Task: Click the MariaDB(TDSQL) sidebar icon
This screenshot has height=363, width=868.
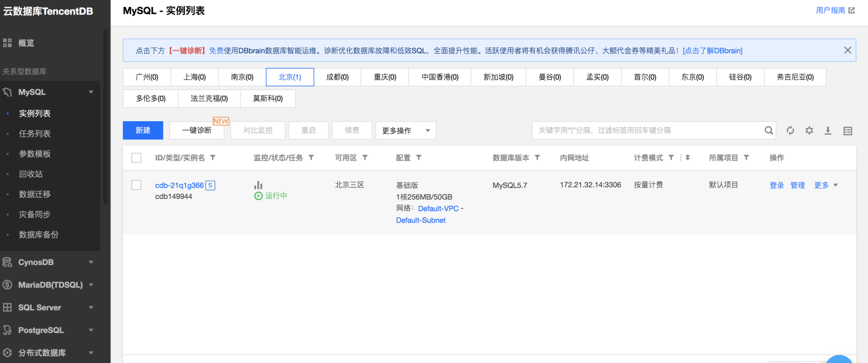Action: tap(8, 285)
